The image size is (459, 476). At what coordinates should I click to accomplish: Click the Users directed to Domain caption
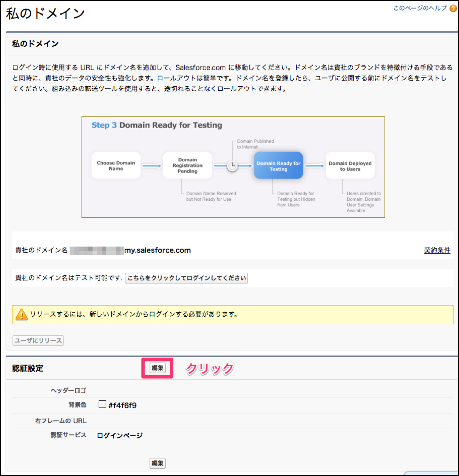pos(364,202)
